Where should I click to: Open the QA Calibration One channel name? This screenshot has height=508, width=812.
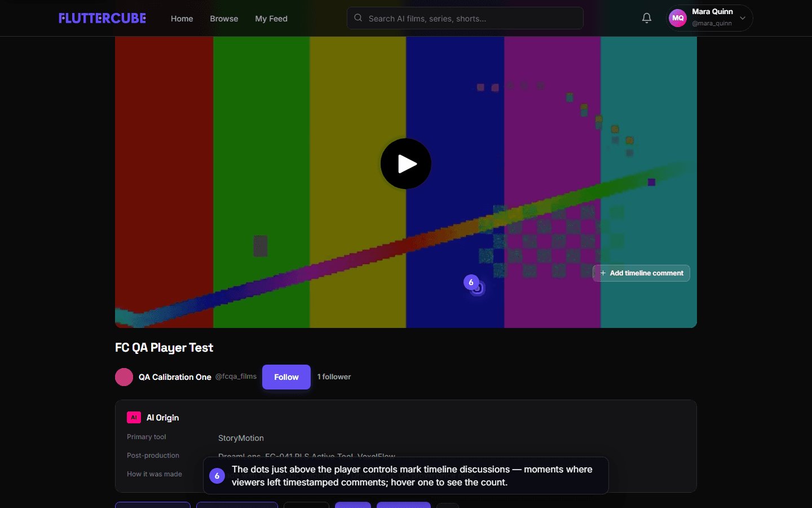tap(175, 377)
